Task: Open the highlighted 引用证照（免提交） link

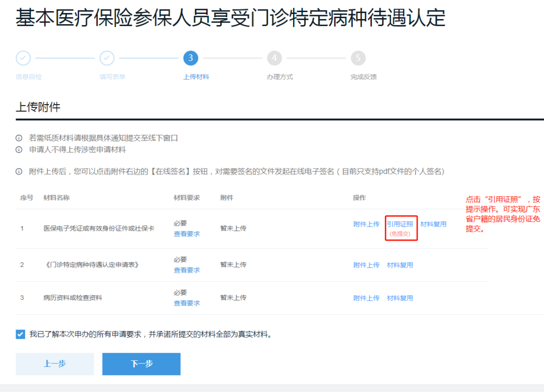Action: click(x=401, y=224)
